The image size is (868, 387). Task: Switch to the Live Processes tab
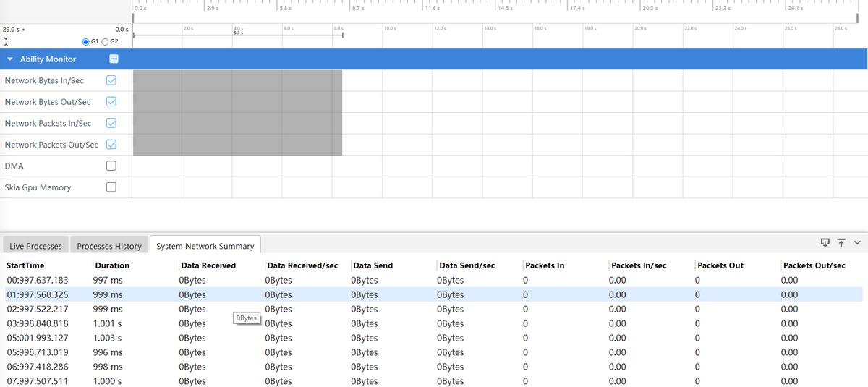(35, 246)
